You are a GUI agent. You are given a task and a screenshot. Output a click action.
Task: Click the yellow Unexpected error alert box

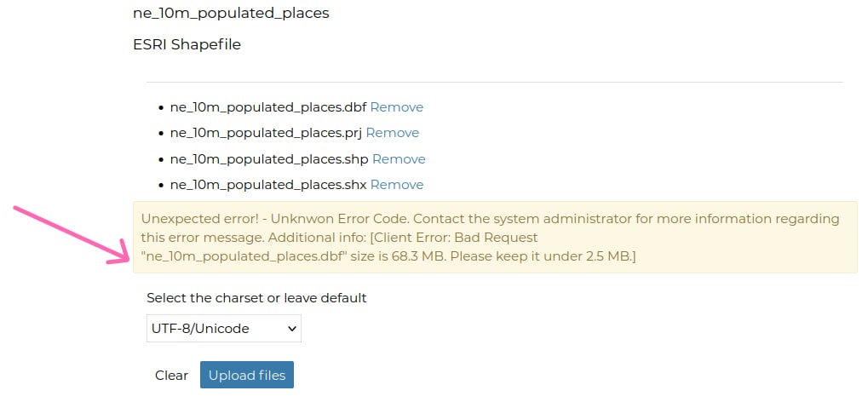(494, 238)
